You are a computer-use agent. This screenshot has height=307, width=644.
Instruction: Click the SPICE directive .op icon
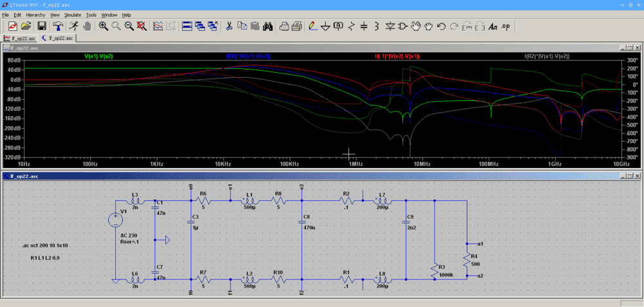click(x=506, y=26)
